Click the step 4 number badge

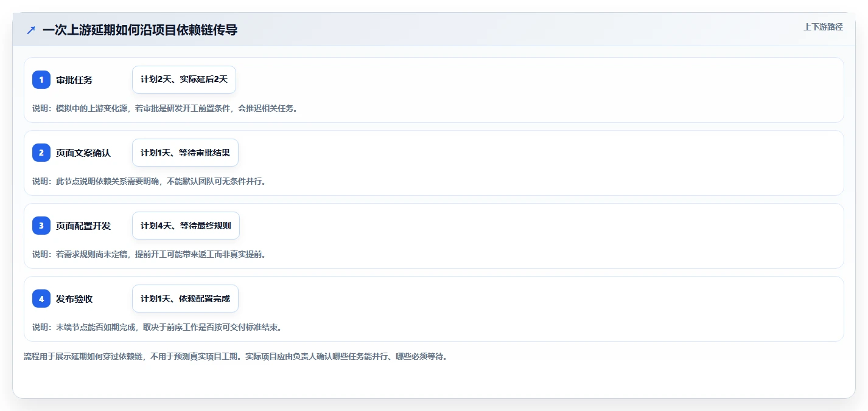(41, 299)
